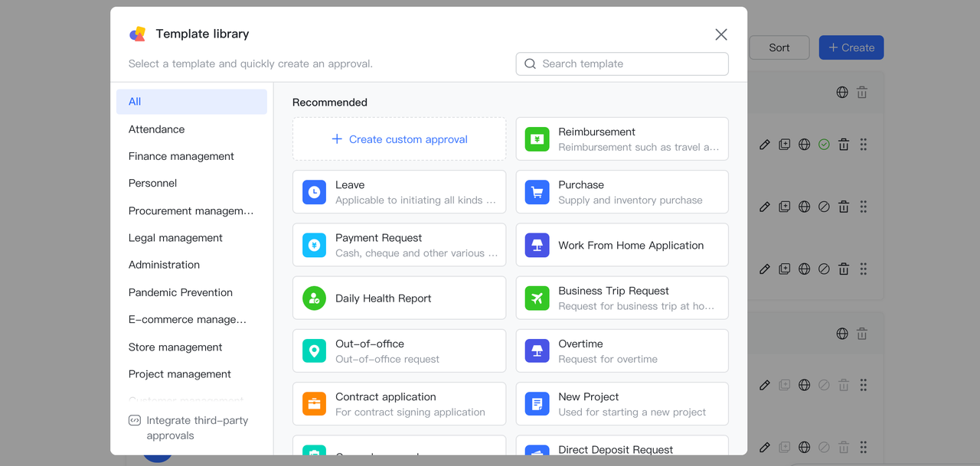
Task: Click the New Project document icon
Action: tap(537, 404)
